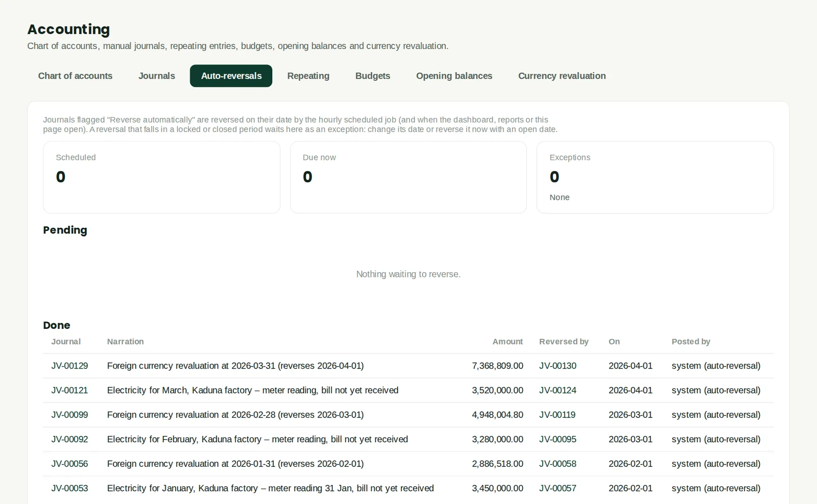Select the Scheduled summary card

(161, 177)
